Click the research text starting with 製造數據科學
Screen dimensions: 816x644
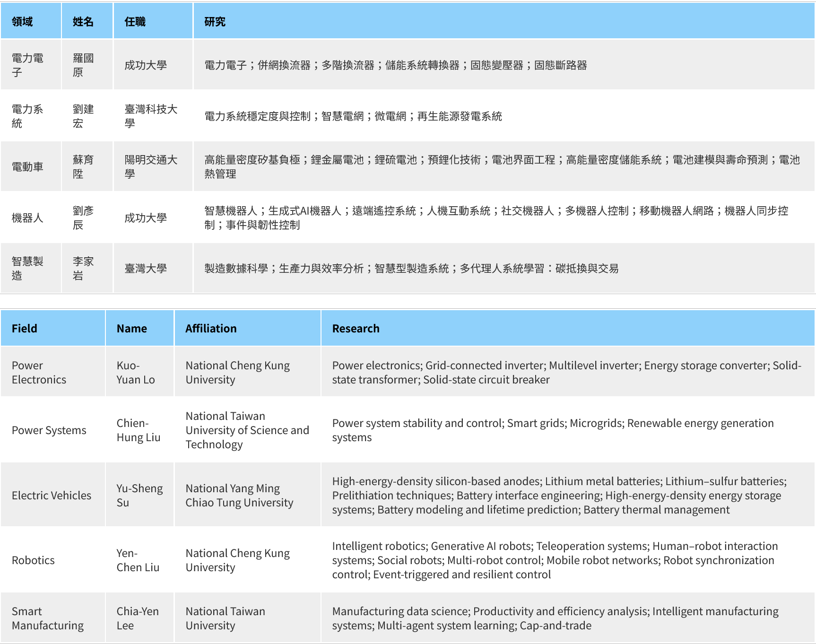coord(411,269)
